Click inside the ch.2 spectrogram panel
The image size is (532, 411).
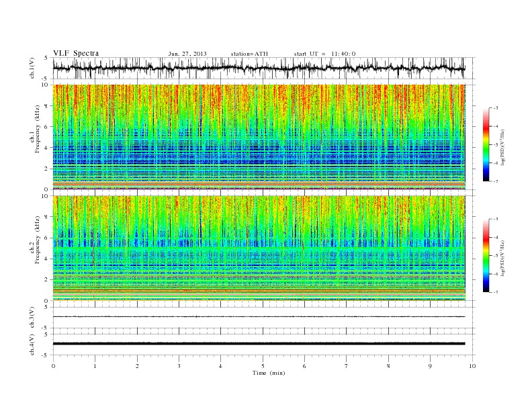(x=259, y=248)
